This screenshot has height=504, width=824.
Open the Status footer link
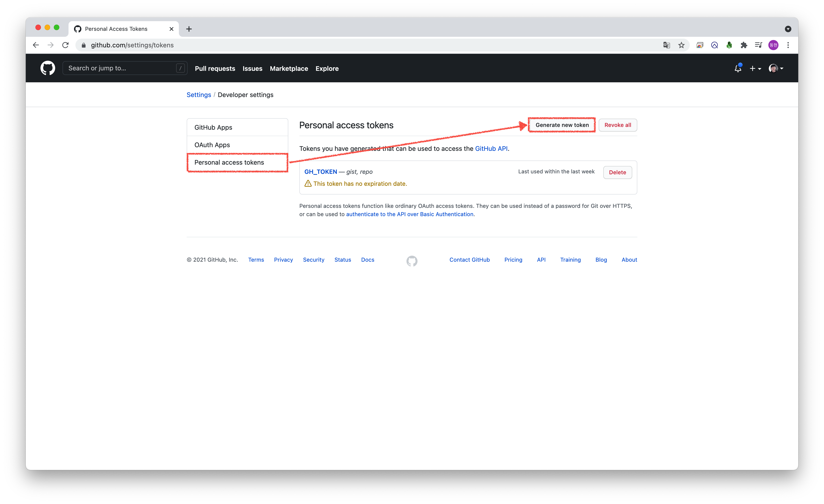tap(342, 260)
